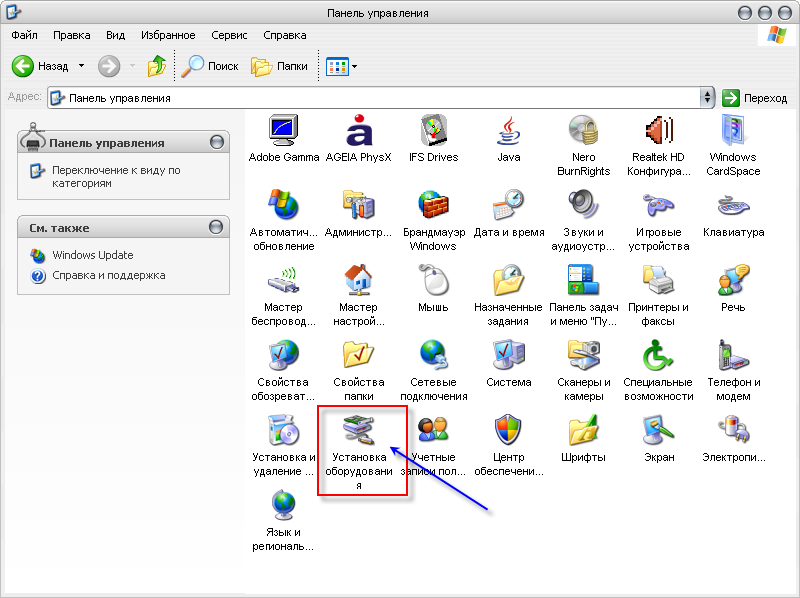This screenshot has height=598, width=800.
Task: Click the green Up folder button
Action: click(x=157, y=66)
